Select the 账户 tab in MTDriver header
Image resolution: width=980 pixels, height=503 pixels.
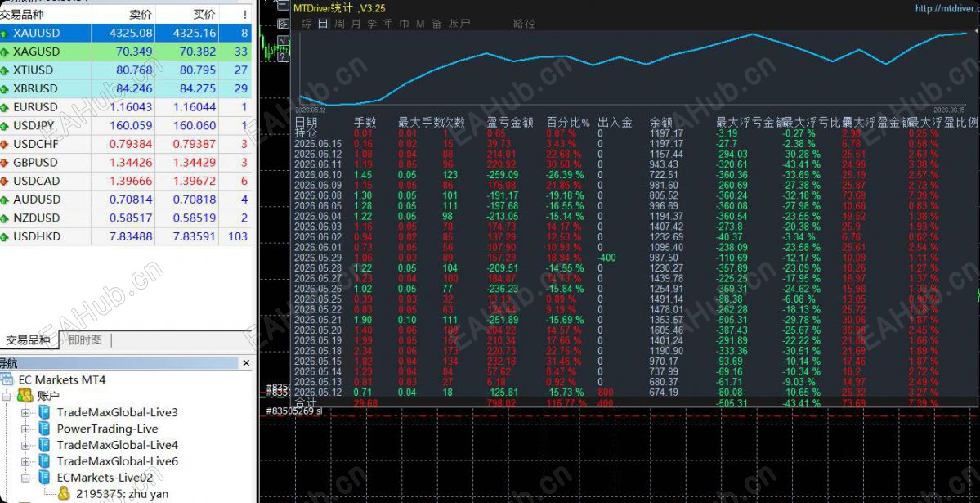(x=459, y=24)
